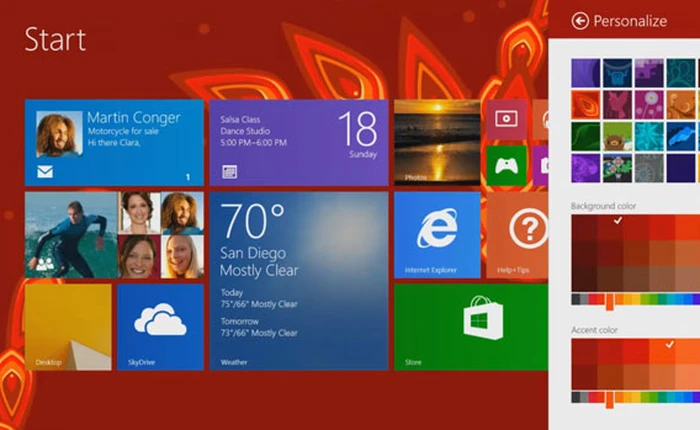Viewport: 700px width, 430px height.
Task: Open the Weather tile for San Diego
Action: 299,281
